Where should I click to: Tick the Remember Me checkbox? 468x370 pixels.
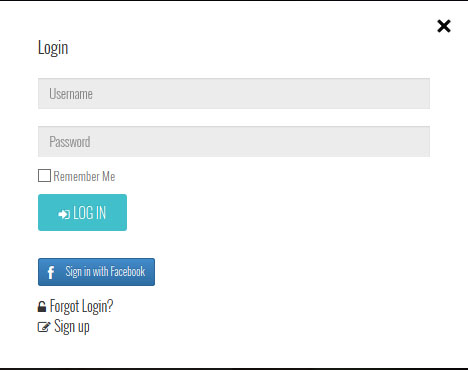[44, 176]
